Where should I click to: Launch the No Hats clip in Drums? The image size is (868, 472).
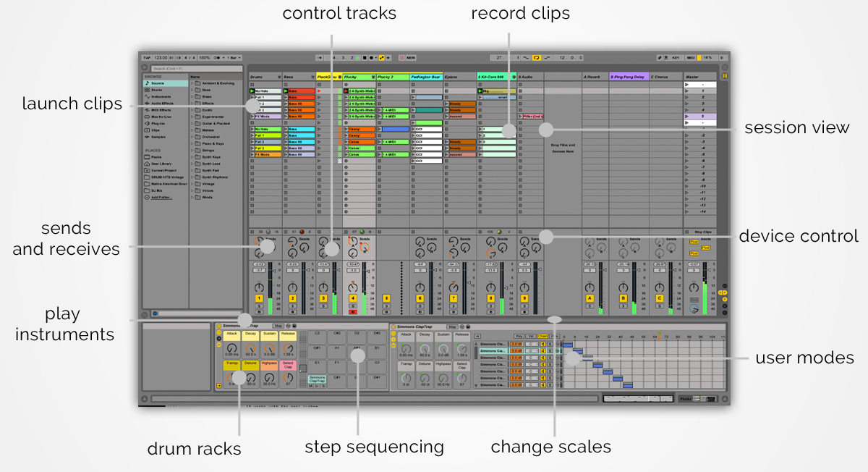coord(252,91)
